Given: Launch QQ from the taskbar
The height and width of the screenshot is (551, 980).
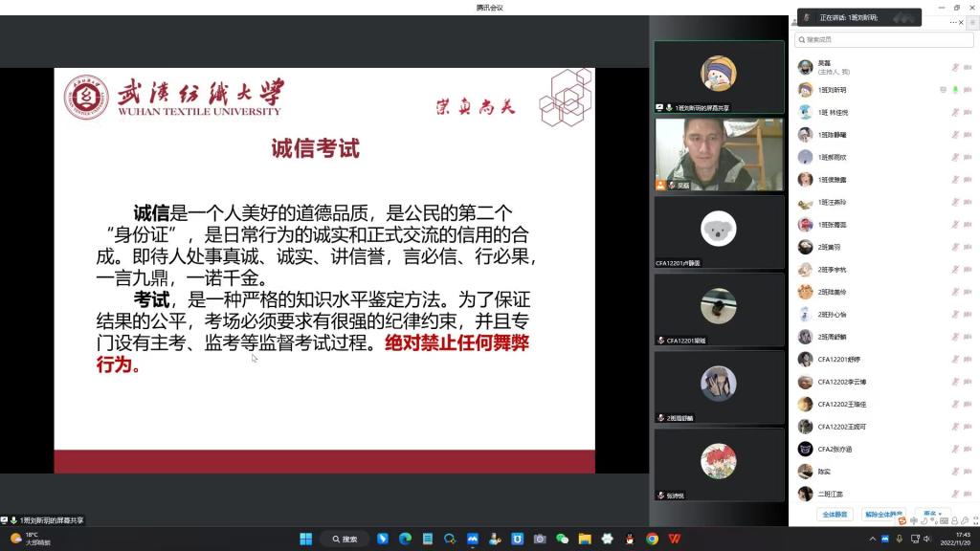Looking at the screenshot, I should pyautogui.click(x=630, y=539).
